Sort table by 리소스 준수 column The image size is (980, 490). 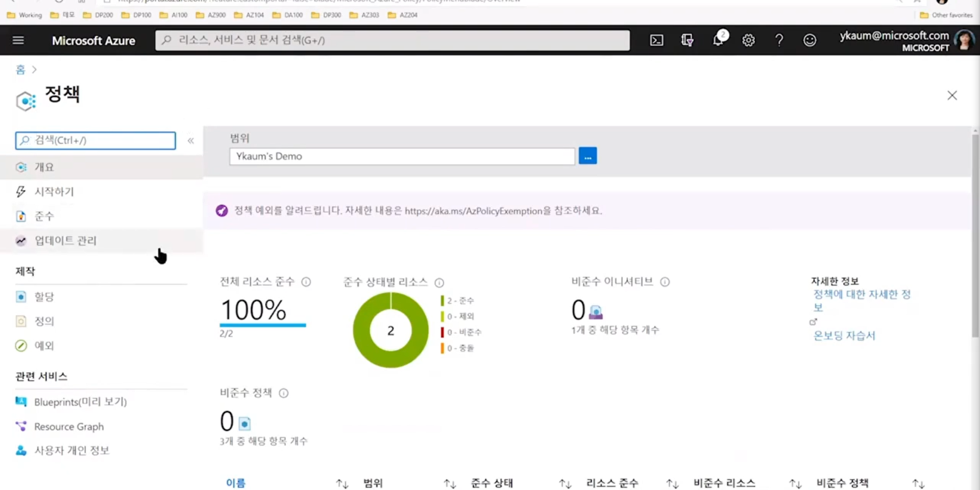click(x=612, y=483)
